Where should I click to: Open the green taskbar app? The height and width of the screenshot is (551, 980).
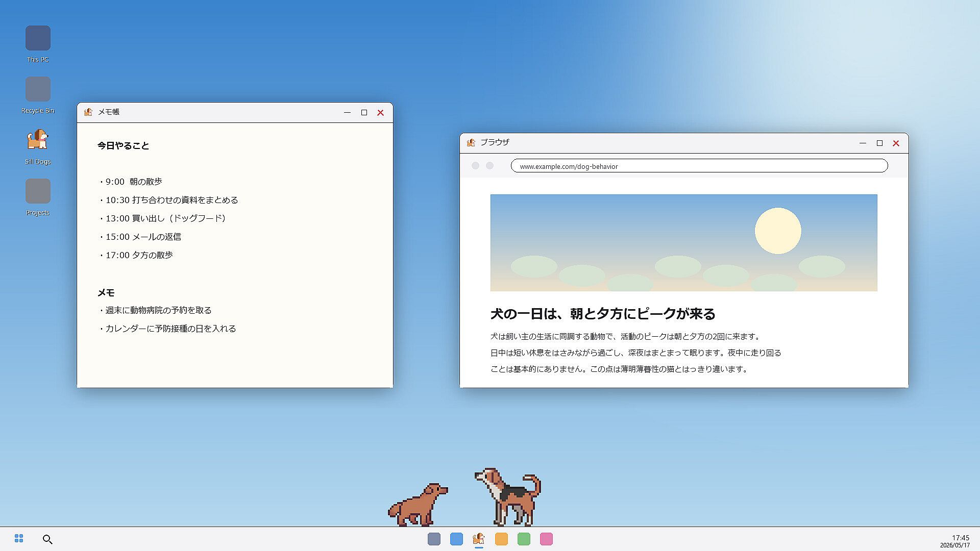click(524, 539)
